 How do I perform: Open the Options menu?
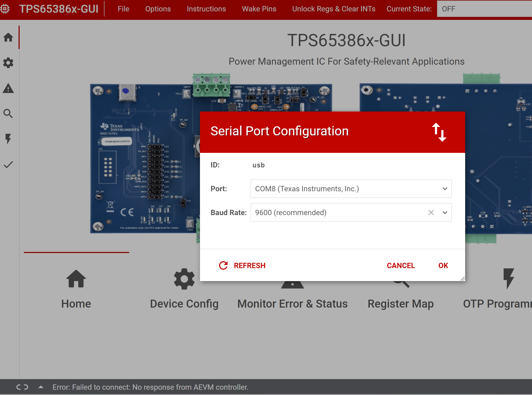coord(158,9)
